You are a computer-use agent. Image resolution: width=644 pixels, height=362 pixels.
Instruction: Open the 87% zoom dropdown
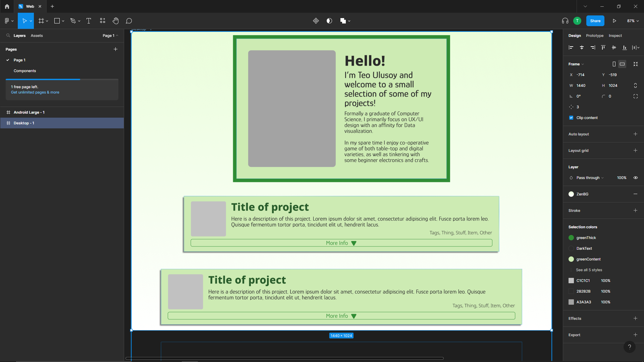(x=633, y=21)
